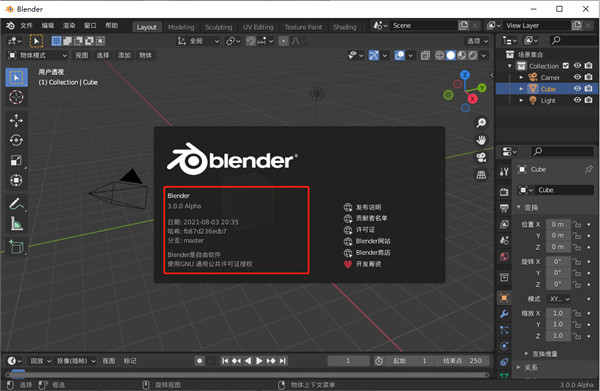
Task: Disable Cube in renders camera icon
Action: (589, 88)
